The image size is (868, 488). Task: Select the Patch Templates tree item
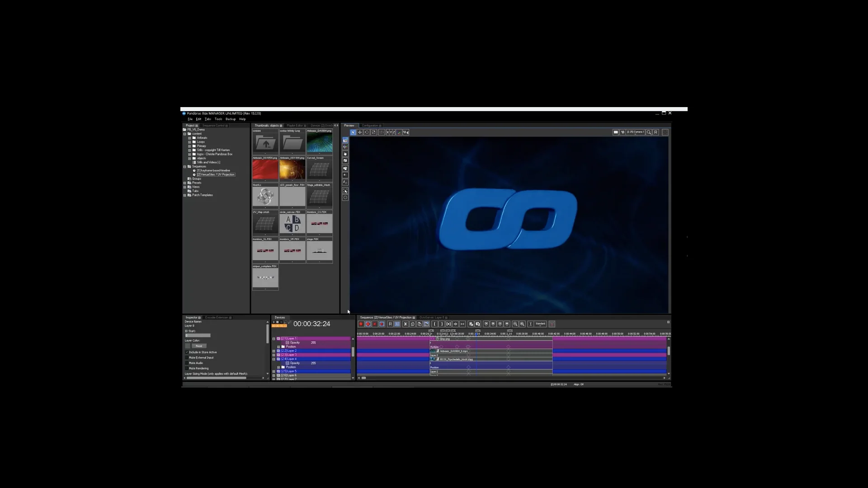[202, 195]
